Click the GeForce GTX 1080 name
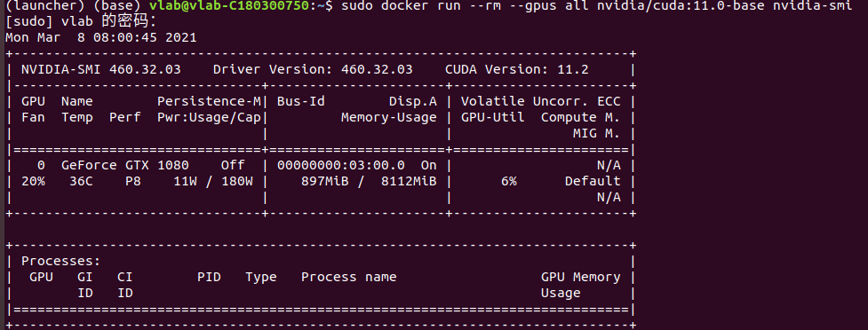The height and width of the screenshot is (330, 868). pos(124,165)
